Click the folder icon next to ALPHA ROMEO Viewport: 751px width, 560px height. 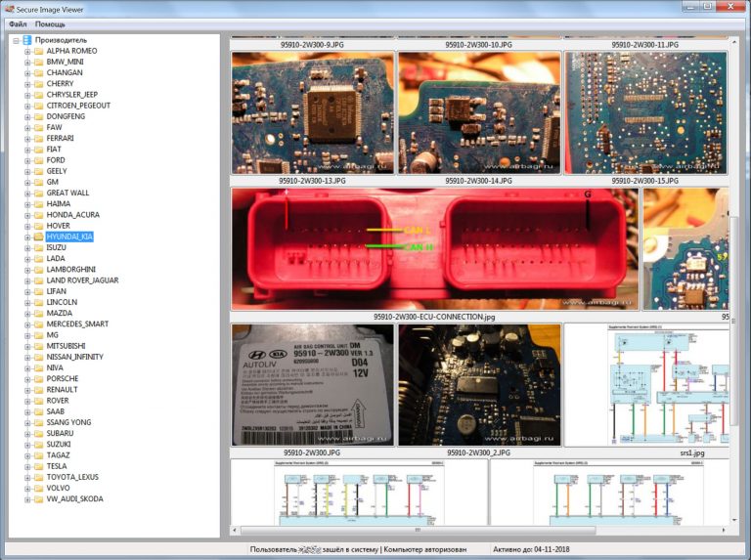(x=38, y=51)
